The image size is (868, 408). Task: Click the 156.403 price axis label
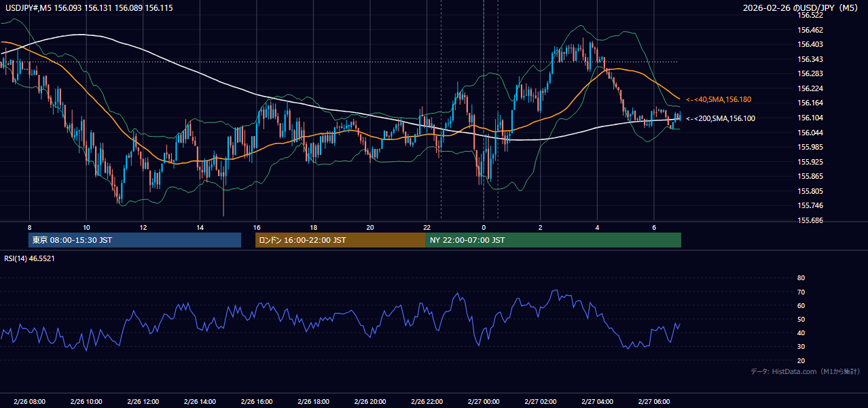coord(810,44)
